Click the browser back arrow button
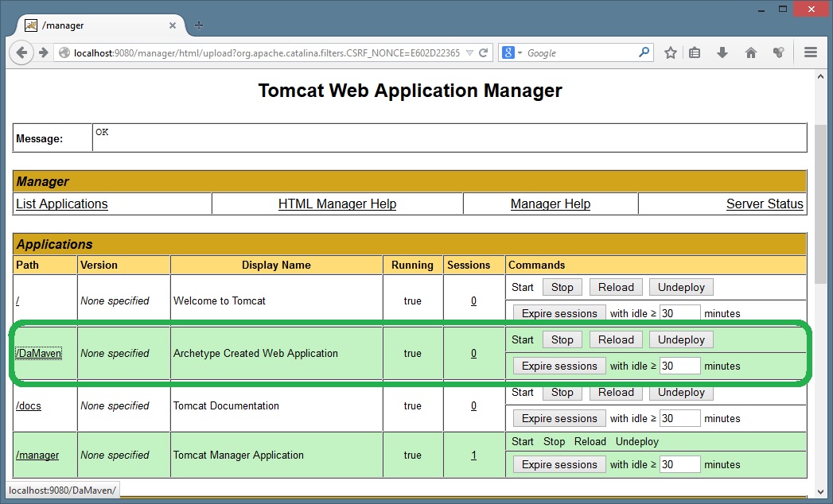This screenshot has height=504, width=833. coord(21,52)
